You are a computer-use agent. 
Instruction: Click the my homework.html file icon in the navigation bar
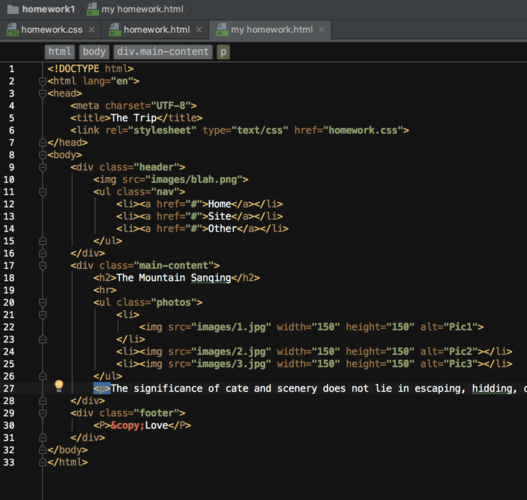click(x=93, y=9)
